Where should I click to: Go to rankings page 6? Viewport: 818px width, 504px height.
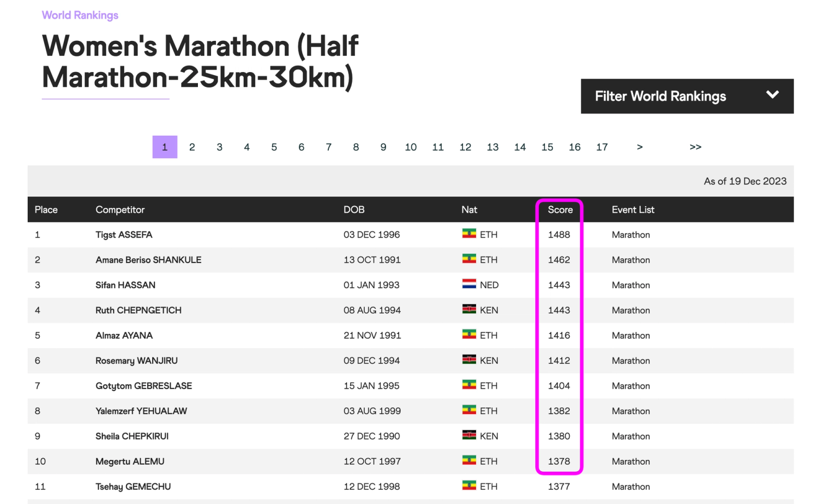(x=301, y=147)
